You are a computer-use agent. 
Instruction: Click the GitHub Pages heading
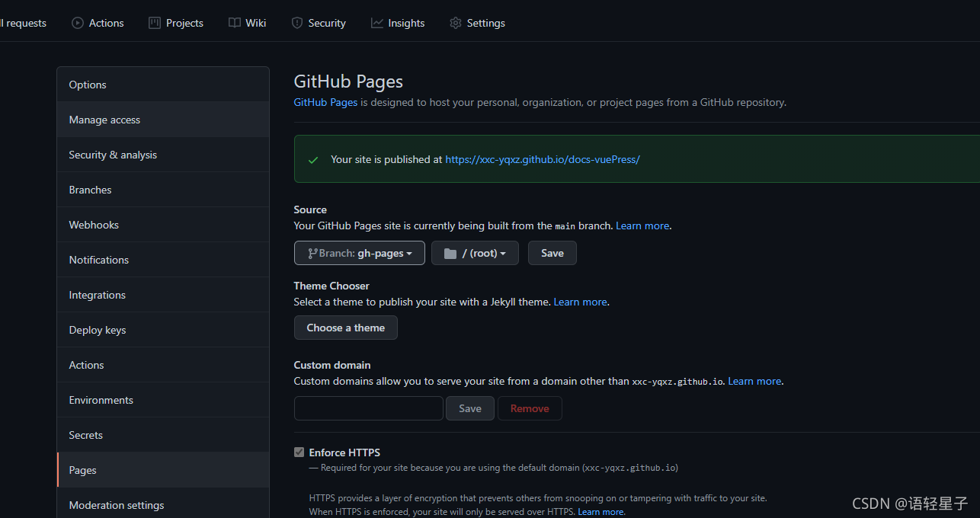(x=348, y=82)
